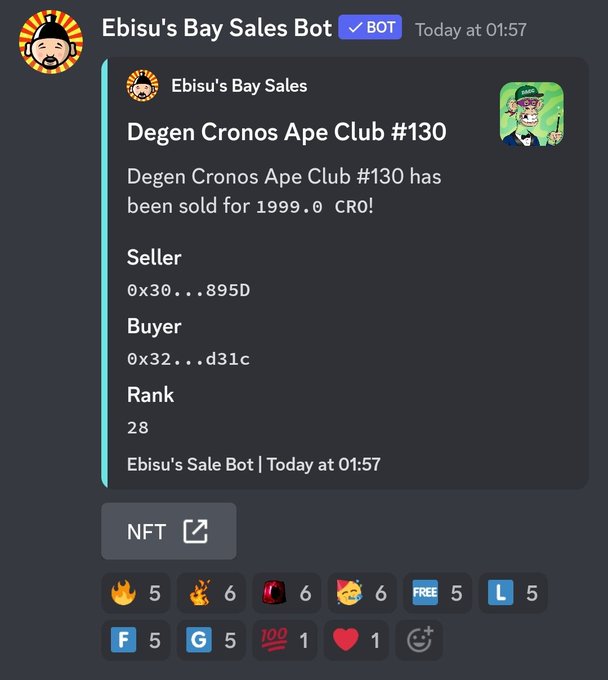Screen dimensions: 608x680
Task: Open the Ebisu's Bay Sales author link
Action: pyautogui.click(x=239, y=86)
